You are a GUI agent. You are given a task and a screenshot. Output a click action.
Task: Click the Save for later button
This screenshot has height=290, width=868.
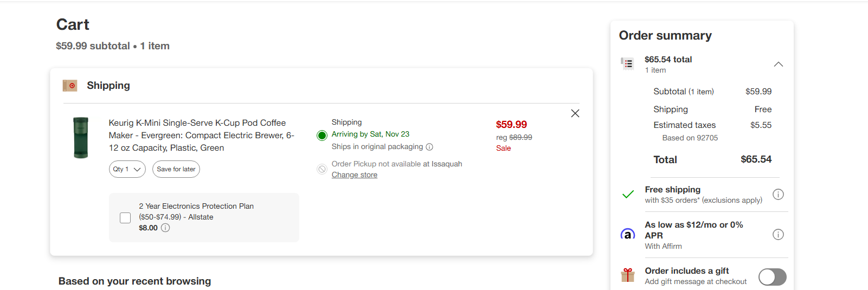point(176,169)
